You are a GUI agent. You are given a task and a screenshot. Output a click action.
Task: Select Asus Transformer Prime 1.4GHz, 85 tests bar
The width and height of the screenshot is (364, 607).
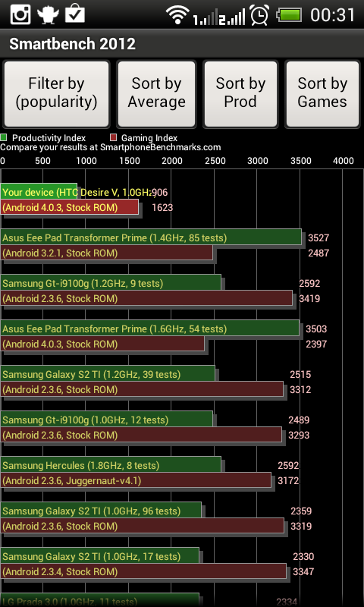pos(151,237)
